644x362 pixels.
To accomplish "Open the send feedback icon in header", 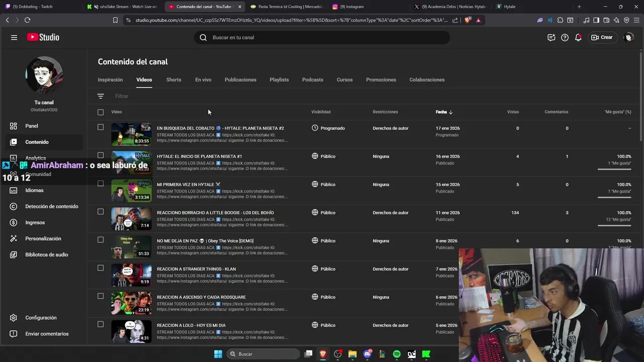I will click(551, 37).
